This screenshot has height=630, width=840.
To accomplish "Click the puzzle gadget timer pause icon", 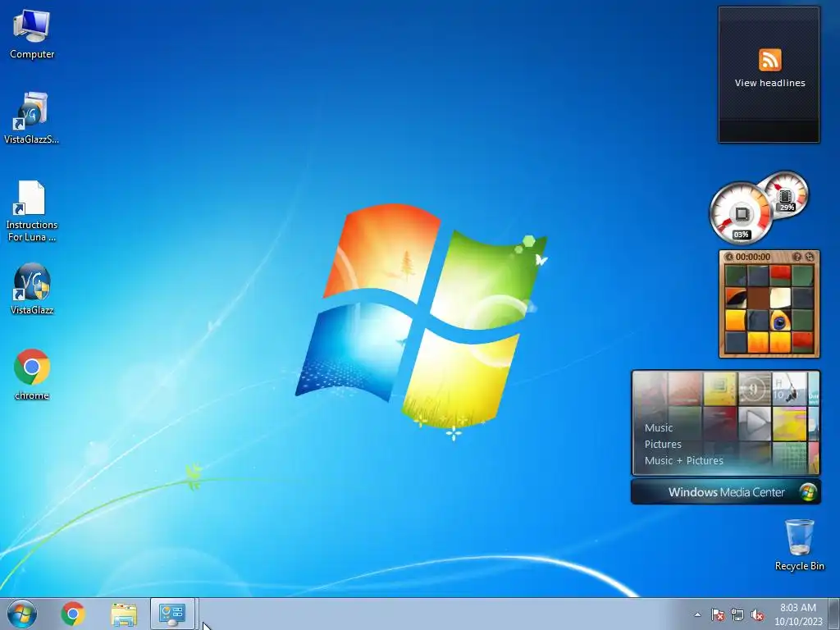I will tap(728, 257).
